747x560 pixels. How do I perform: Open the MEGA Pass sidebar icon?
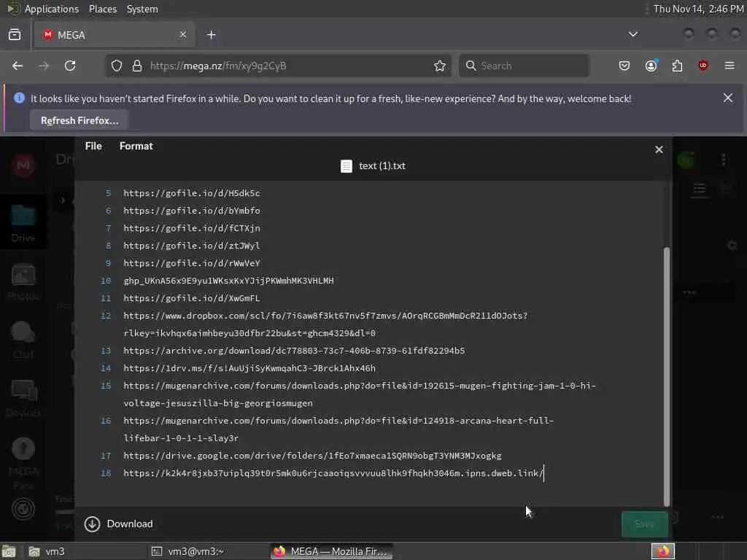(23, 463)
